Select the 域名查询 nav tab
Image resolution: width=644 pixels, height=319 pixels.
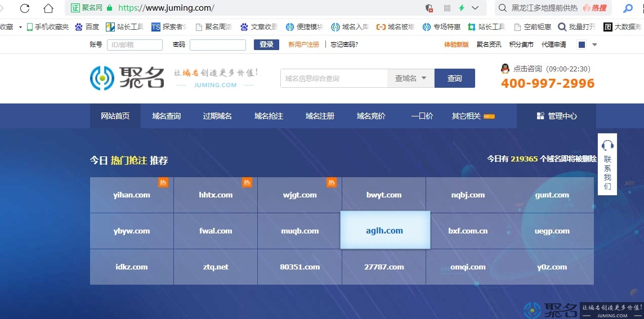point(166,116)
